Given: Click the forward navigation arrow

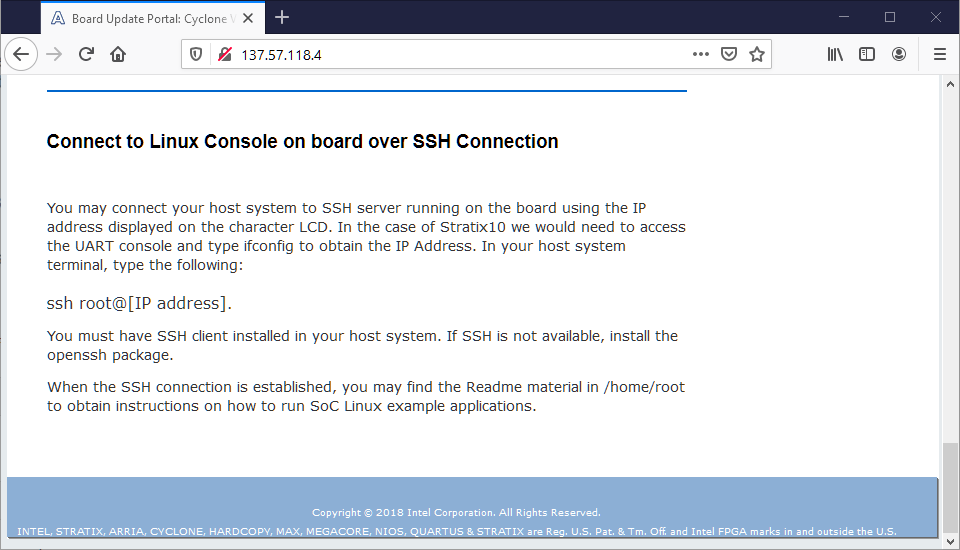Looking at the screenshot, I should coord(54,54).
